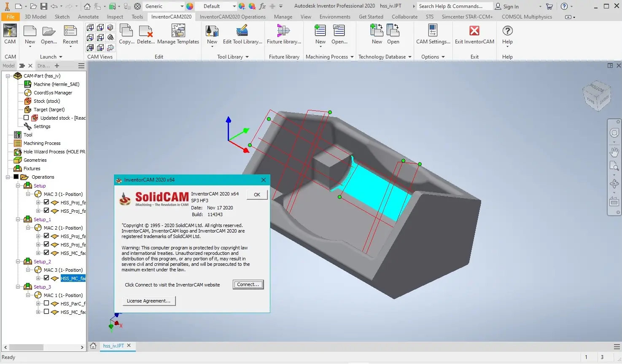
Task: Expand the Options panel dropdown
Action: click(x=443, y=57)
